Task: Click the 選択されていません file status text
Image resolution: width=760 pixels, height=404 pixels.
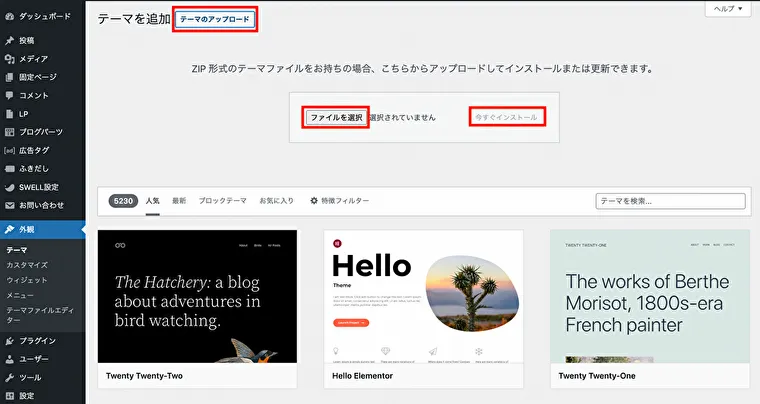Action: 403,118
